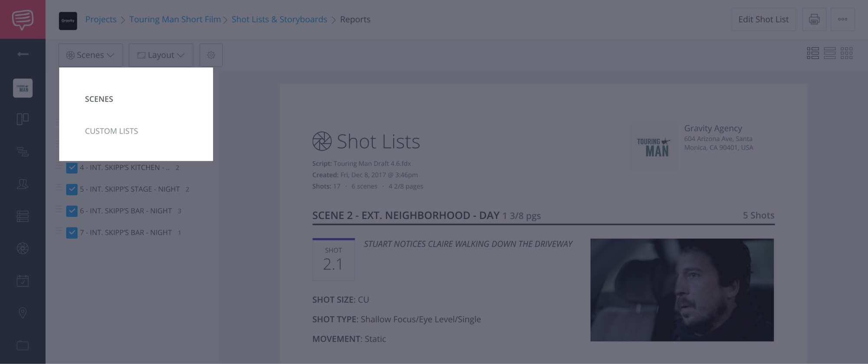Image resolution: width=868 pixels, height=364 pixels.
Task: Click shot description STUART NOTICES CLAIRE text
Action: coord(468,244)
